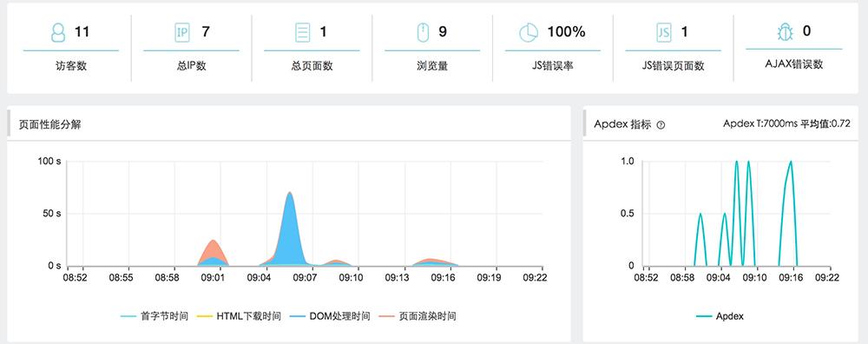Toggle the DOM处理时间 legend series

[x=330, y=316]
